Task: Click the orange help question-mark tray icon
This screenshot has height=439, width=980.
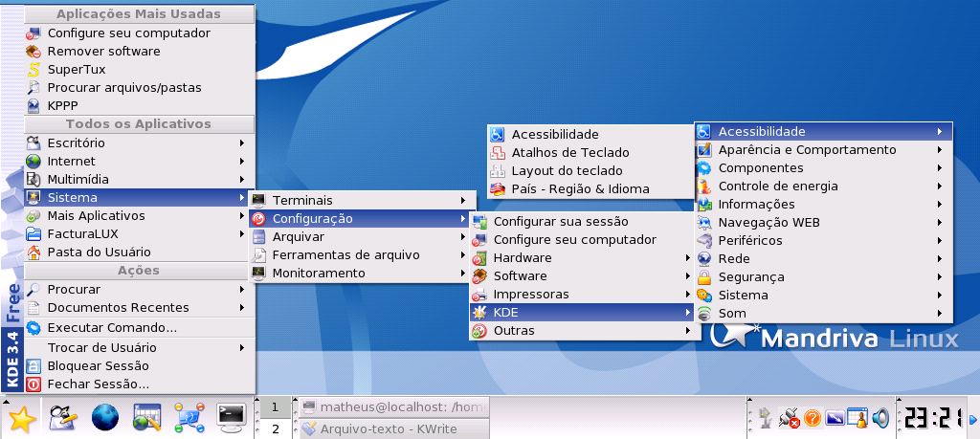Action: point(812,417)
